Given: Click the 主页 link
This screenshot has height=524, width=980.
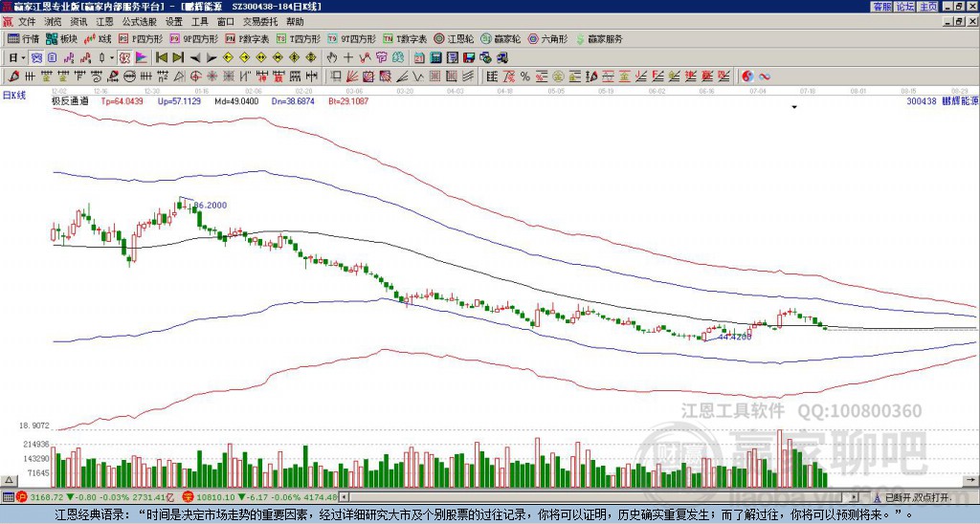Looking at the screenshot, I should point(928,7).
